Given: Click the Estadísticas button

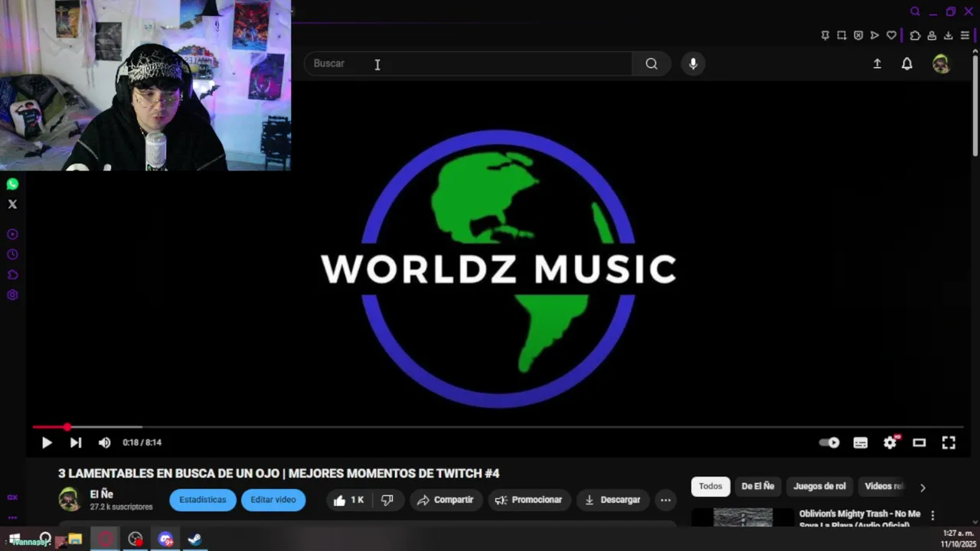Looking at the screenshot, I should point(203,500).
